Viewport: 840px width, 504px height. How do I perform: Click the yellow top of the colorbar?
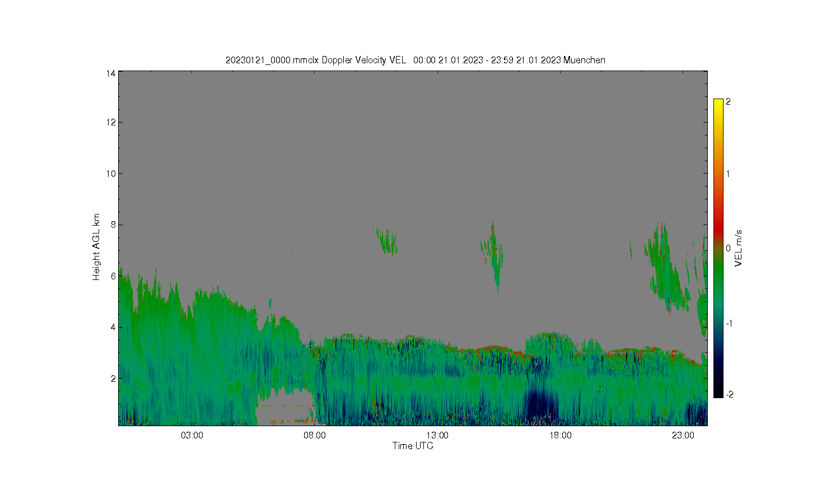(718, 104)
